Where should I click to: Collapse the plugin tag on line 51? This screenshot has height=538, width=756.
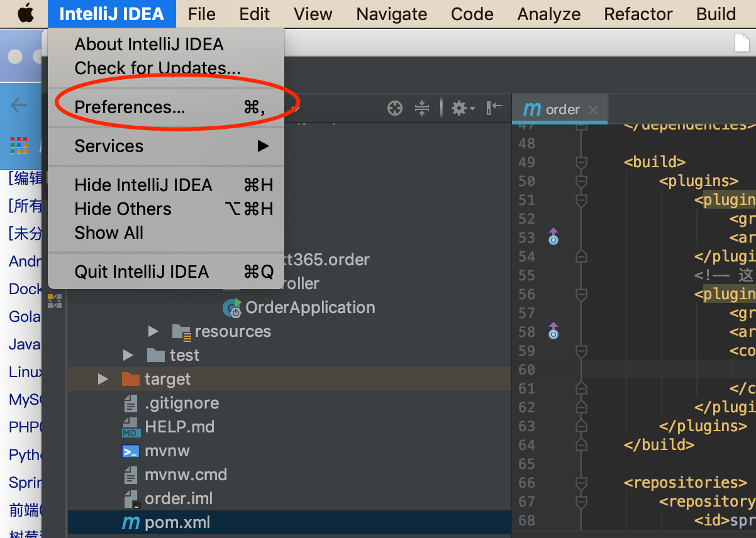[x=581, y=200]
